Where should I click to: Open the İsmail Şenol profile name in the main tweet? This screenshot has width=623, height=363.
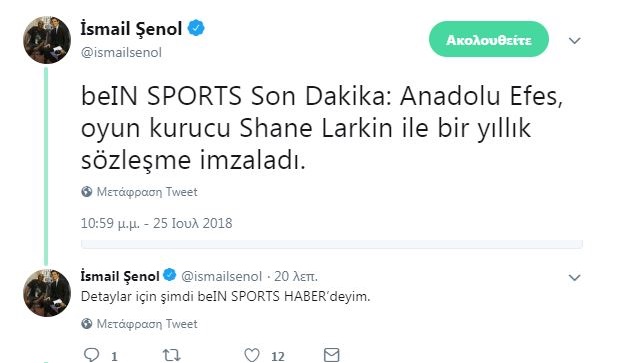(x=132, y=29)
